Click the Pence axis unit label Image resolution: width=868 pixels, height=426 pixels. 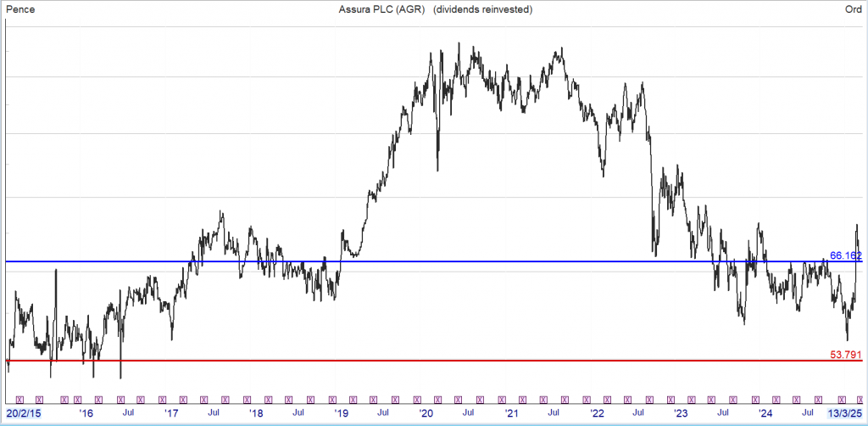click(x=21, y=9)
